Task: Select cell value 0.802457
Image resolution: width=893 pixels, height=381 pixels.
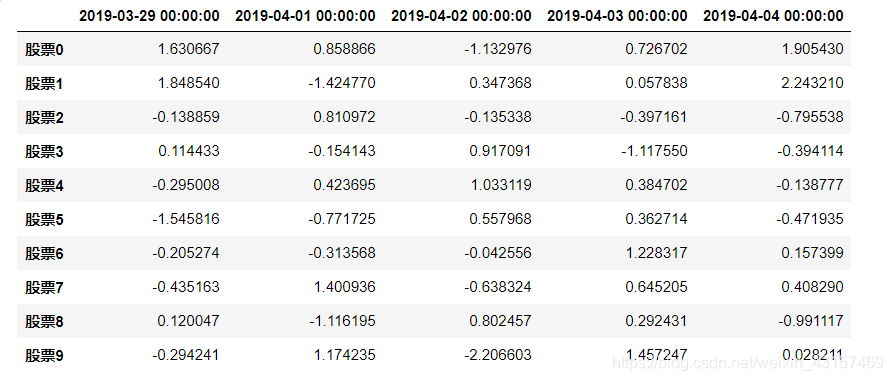Action: [501, 321]
